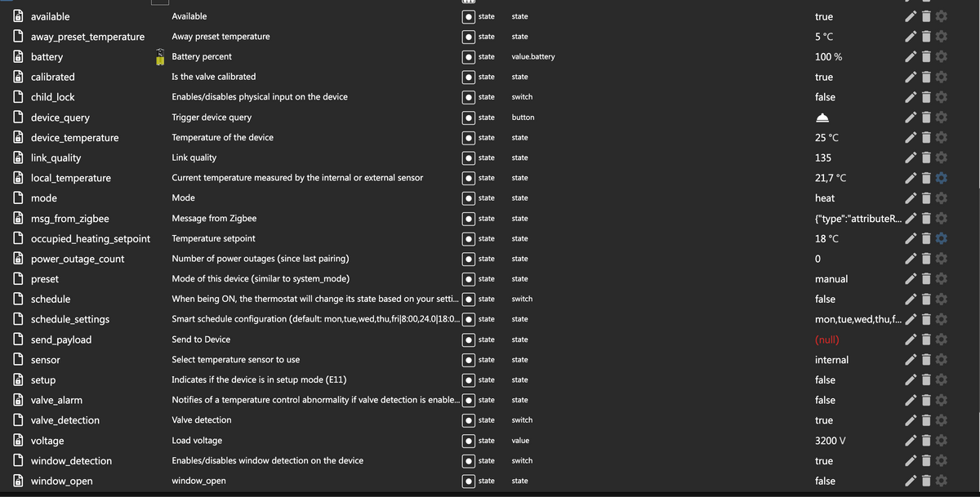The width and height of the screenshot is (980, 497).
Task: Click trash icon in the window_open row
Action: (x=926, y=481)
